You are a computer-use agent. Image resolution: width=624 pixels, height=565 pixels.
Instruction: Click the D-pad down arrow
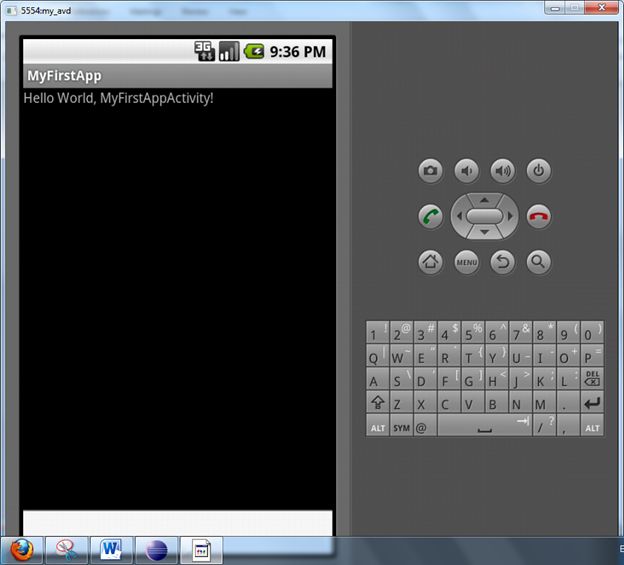(x=484, y=232)
